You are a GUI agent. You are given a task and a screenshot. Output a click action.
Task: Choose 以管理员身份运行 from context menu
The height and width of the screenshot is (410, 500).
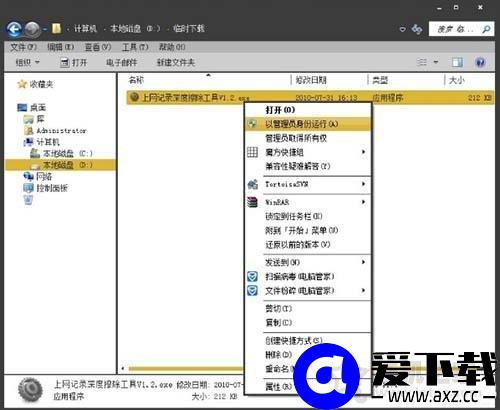pyautogui.click(x=308, y=124)
